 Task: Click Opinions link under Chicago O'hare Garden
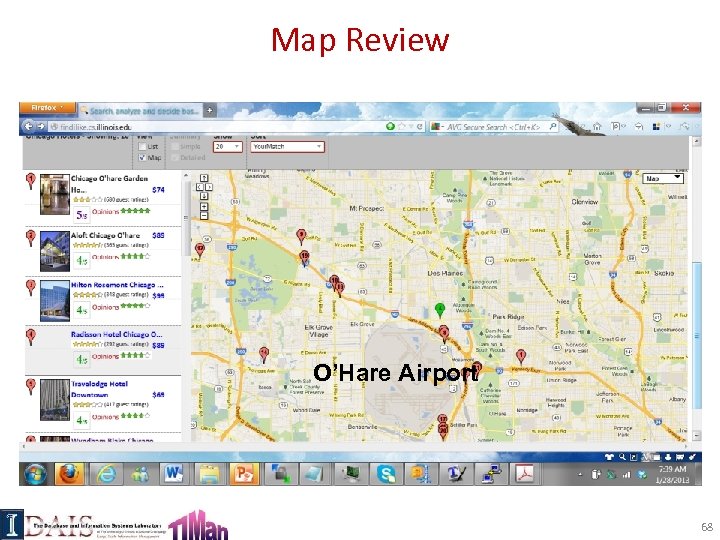coord(105,211)
